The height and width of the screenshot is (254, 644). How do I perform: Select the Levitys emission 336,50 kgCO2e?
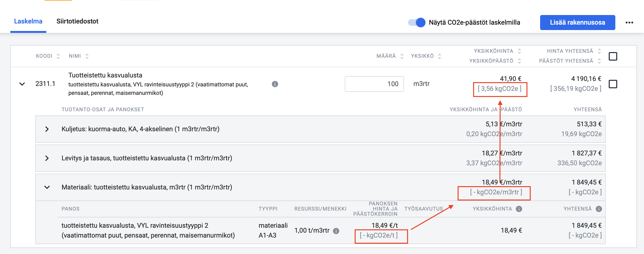click(x=580, y=163)
